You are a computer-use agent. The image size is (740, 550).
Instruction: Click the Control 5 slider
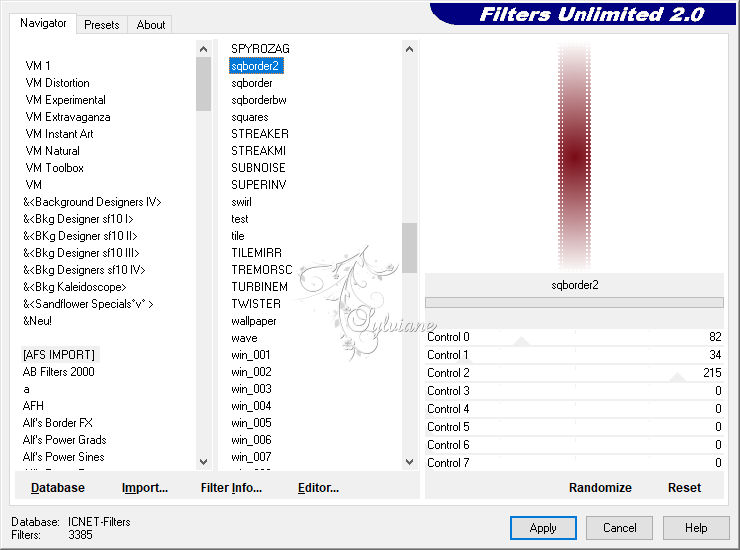click(x=574, y=427)
